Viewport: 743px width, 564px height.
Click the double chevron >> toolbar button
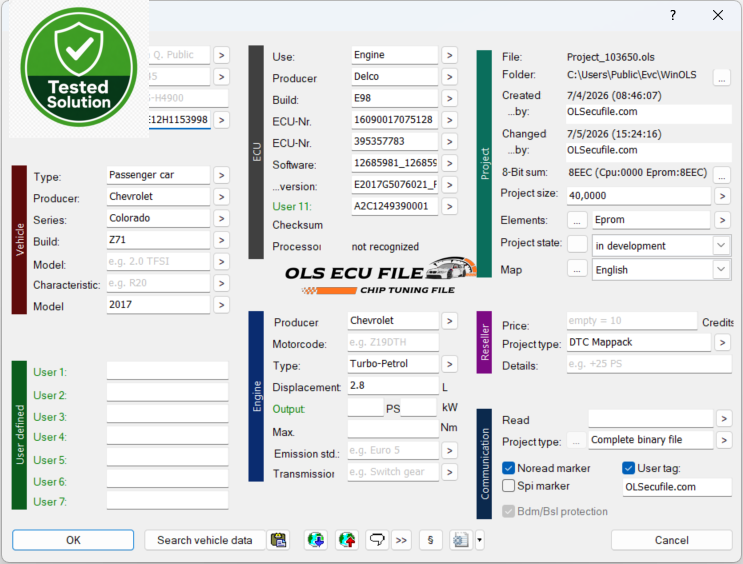point(401,540)
